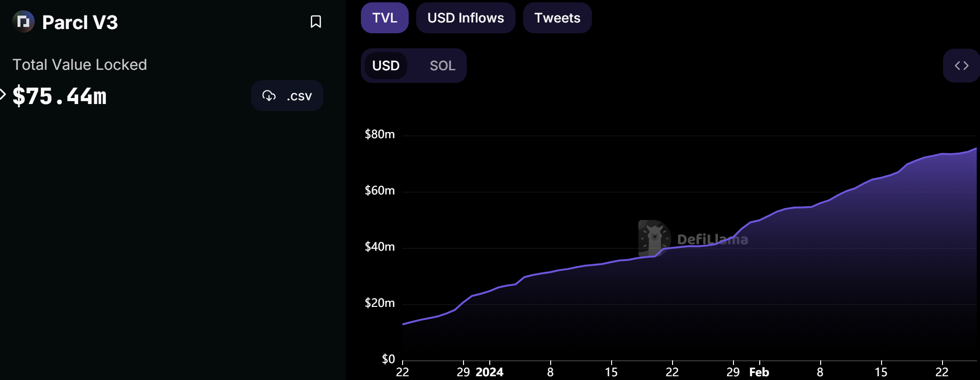Click the Total Value Locked label
This screenshot has height=380, width=980.
pos(80,65)
